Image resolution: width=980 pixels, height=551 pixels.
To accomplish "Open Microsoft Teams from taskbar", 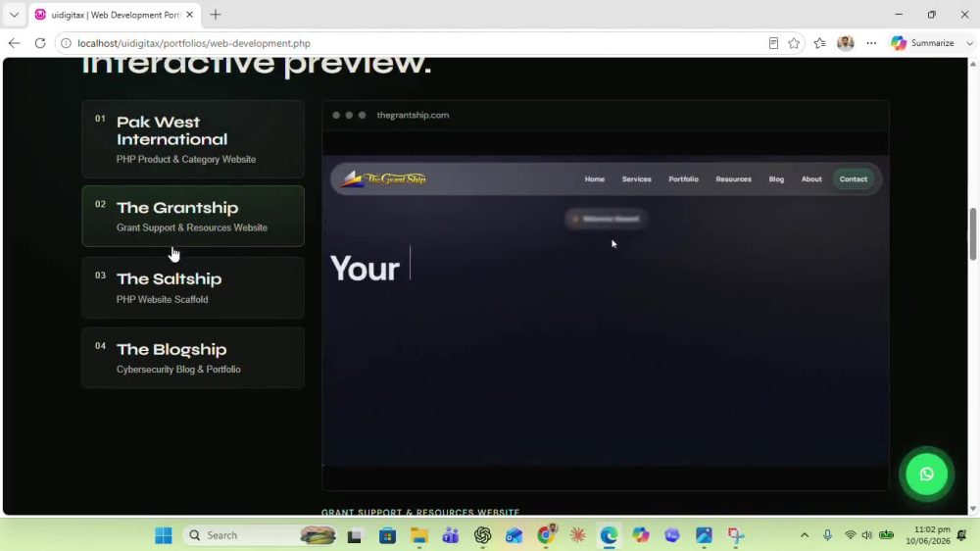I will pos(451,535).
